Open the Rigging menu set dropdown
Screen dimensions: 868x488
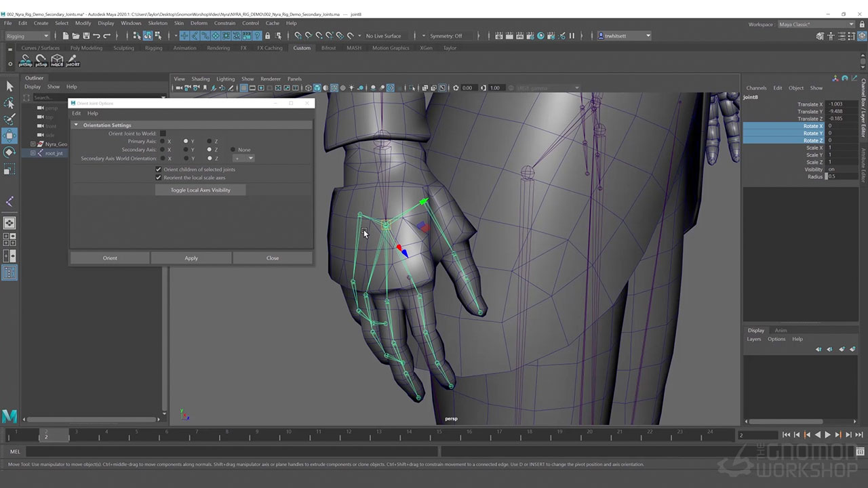click(x=27, y=36)
